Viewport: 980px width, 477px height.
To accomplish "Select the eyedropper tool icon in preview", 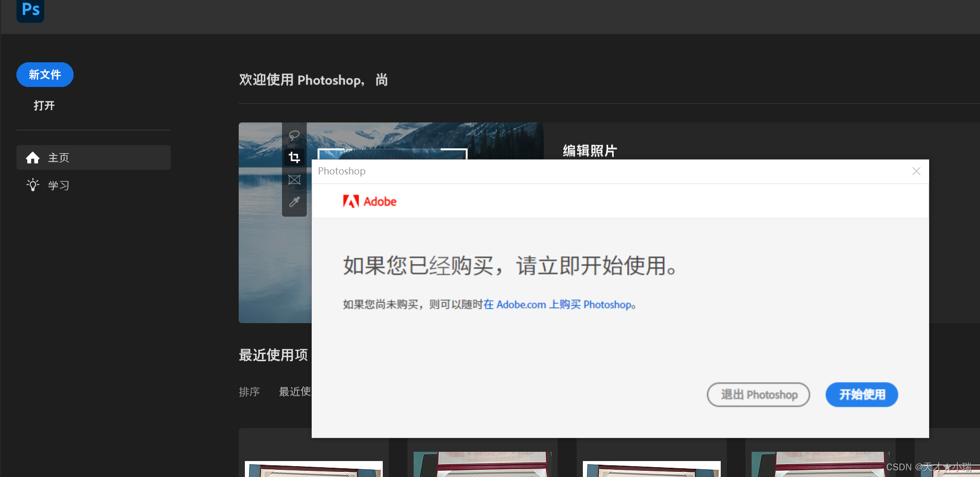I will coord(294,202).
